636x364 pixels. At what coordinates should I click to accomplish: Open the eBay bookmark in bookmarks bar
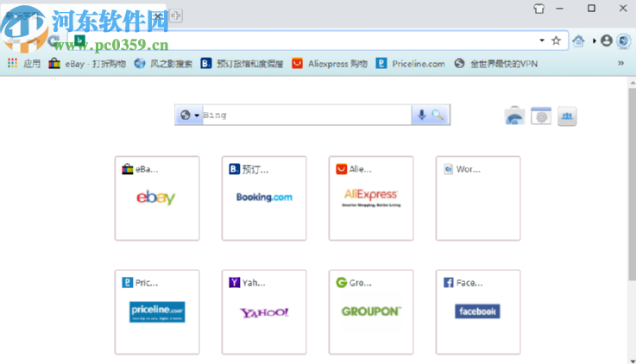(87, 64)
